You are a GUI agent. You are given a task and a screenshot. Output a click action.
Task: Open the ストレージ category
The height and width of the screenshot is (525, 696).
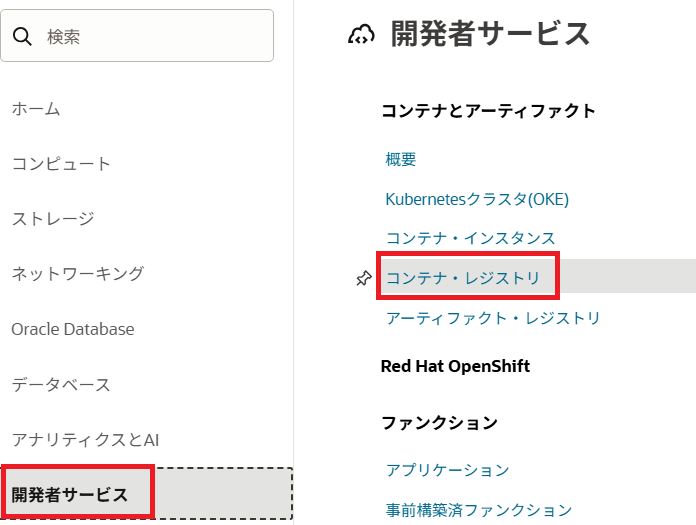click(x=53, y=218)
